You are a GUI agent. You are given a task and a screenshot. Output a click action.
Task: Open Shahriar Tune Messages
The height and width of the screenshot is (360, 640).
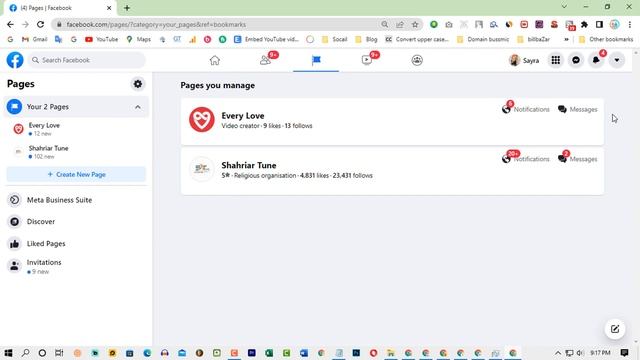click(578, 159)
